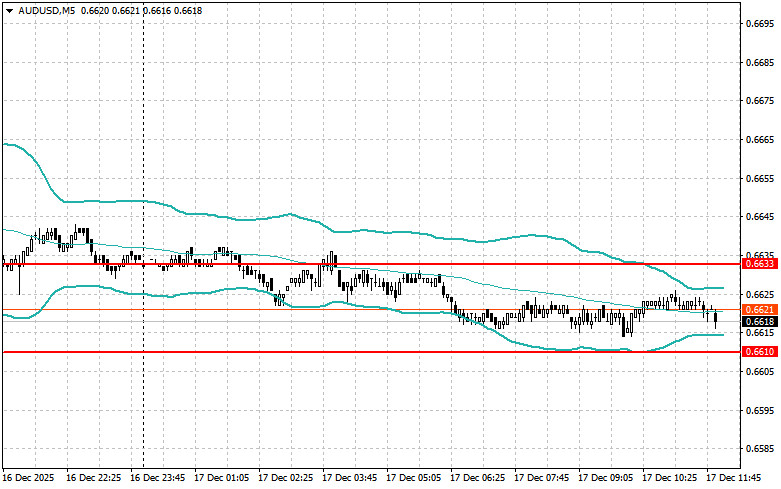This screenshot has height=489, width=781.
Task: Select the 0.6610 red price label
Action: 760,352
